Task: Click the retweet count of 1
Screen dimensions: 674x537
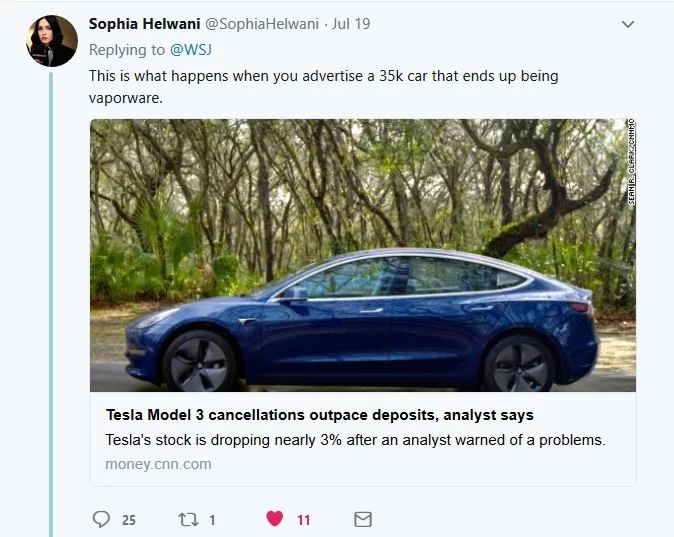Action: (x=212, y=520)
